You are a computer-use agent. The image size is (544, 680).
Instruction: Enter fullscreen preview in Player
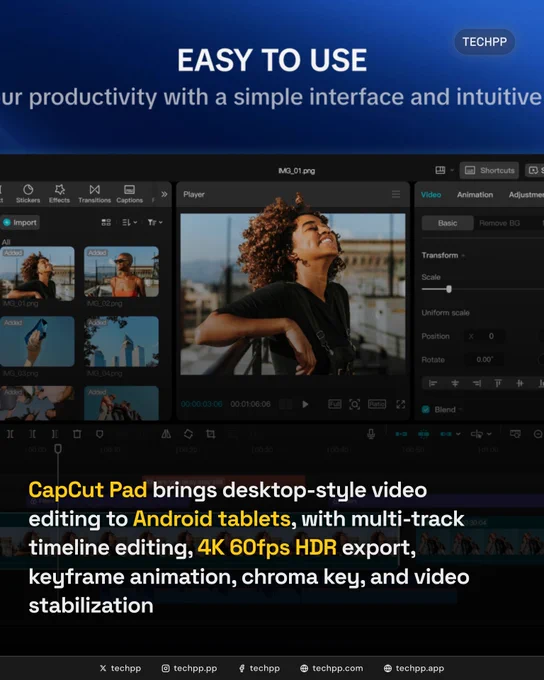tap(400, 404)
